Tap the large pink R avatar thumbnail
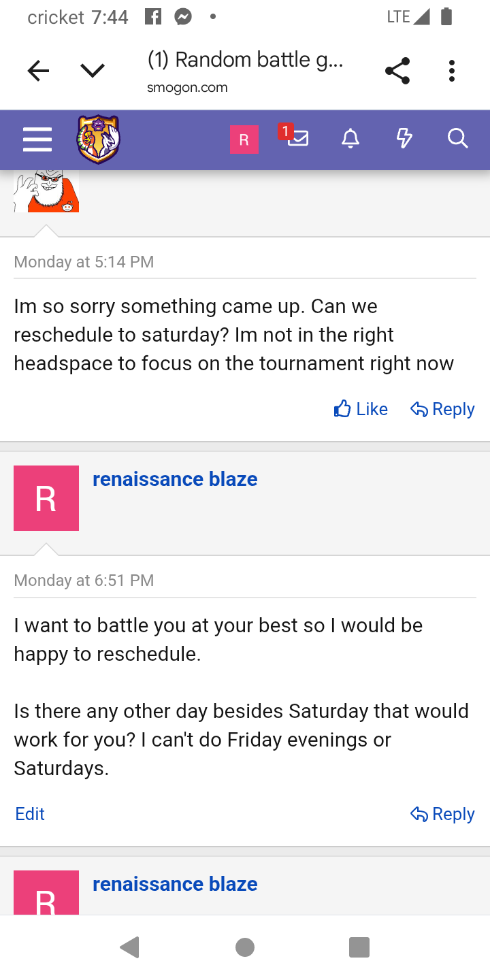This screenshot has height=980, width=490. pos(46,498)
